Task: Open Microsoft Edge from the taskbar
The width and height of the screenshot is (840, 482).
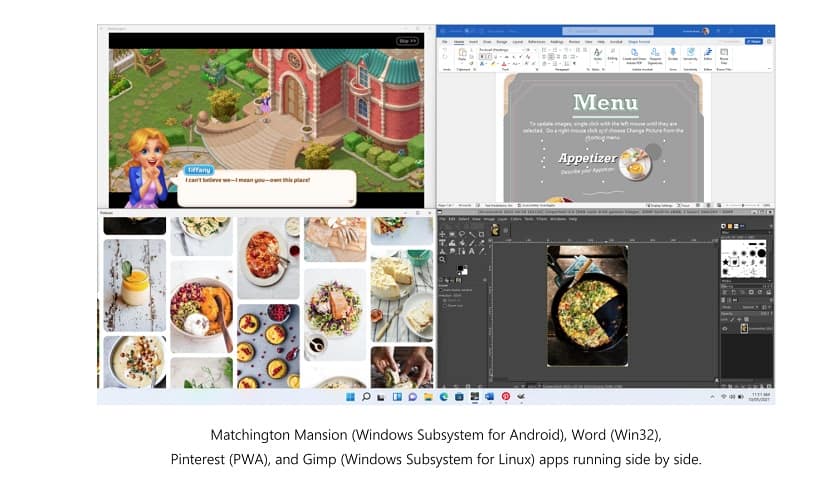Action: [x=444, y=396]
